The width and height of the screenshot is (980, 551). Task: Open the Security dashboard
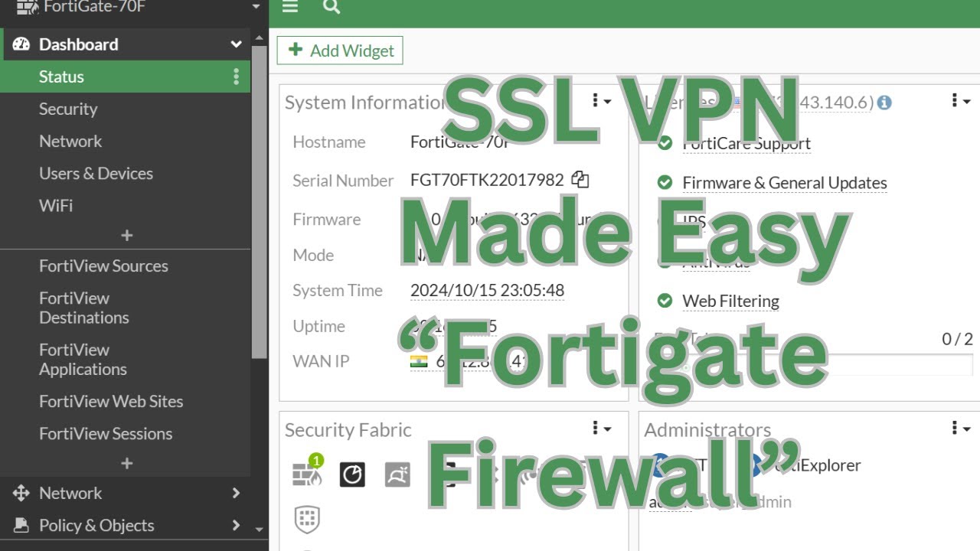(68, 109)
